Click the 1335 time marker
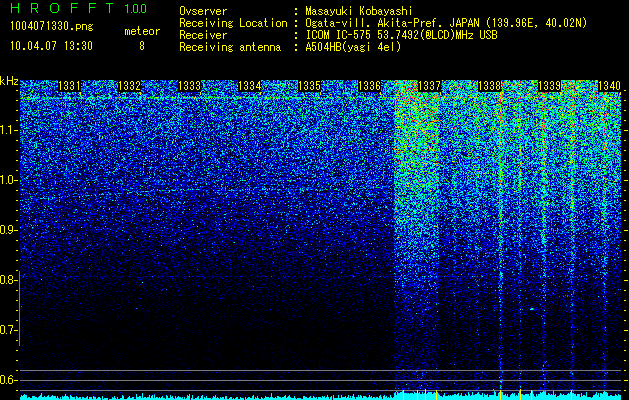Image resolution: width=629 pixels, height=400 pixels. [310, 86]
